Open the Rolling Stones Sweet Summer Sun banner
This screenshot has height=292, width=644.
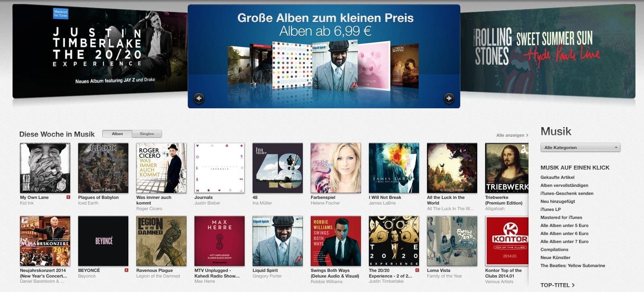pyautogui.click(x=548, y=51)
